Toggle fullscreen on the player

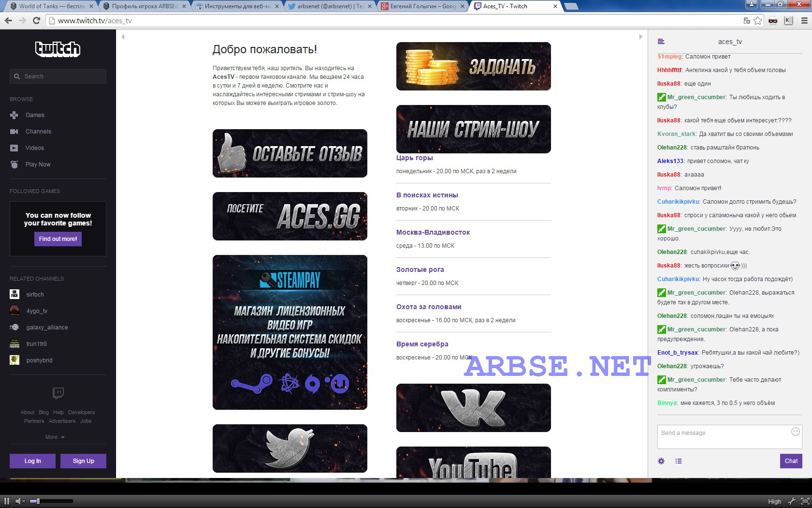(805, 501)
